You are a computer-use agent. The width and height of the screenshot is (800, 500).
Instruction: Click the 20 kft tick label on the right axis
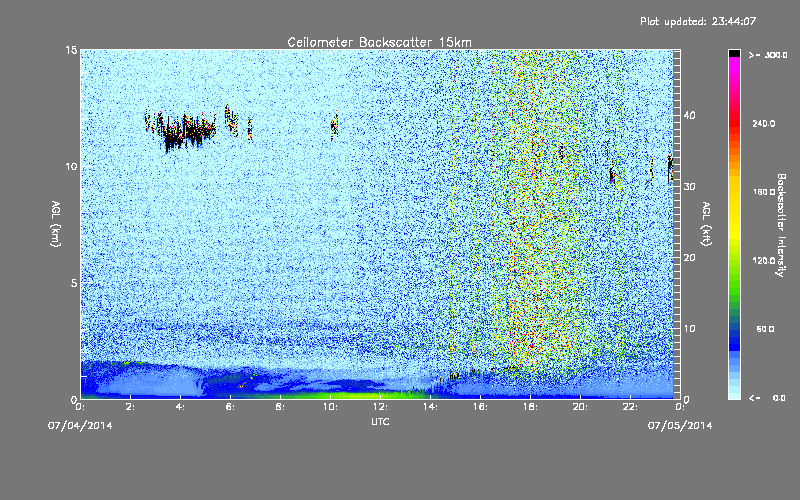(689, 258)
